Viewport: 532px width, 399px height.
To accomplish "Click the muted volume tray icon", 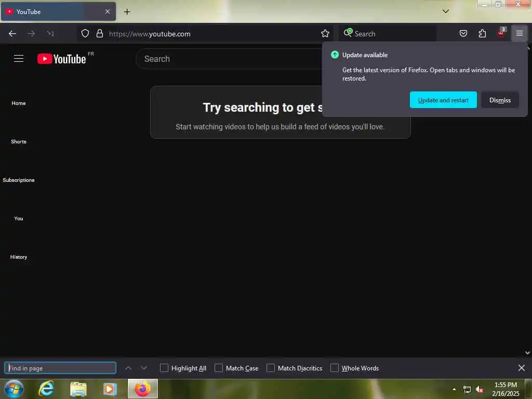I will click(480, 390).
